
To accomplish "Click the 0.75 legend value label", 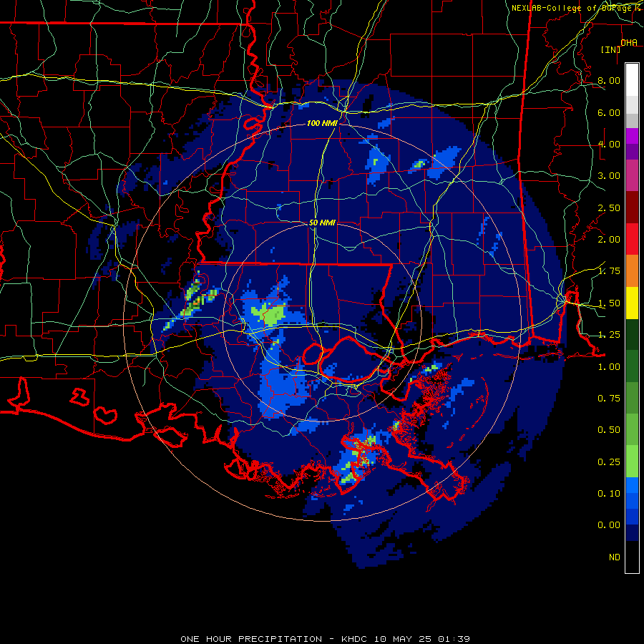I will tap(609, 399).
